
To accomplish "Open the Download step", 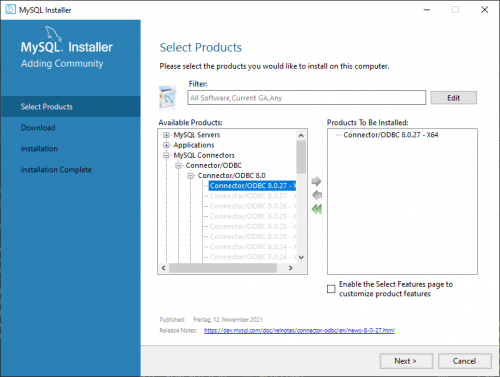I will coord(38,128).
